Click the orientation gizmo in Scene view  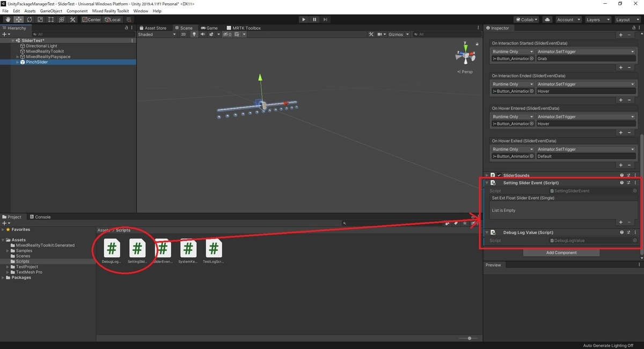[464, 54]
